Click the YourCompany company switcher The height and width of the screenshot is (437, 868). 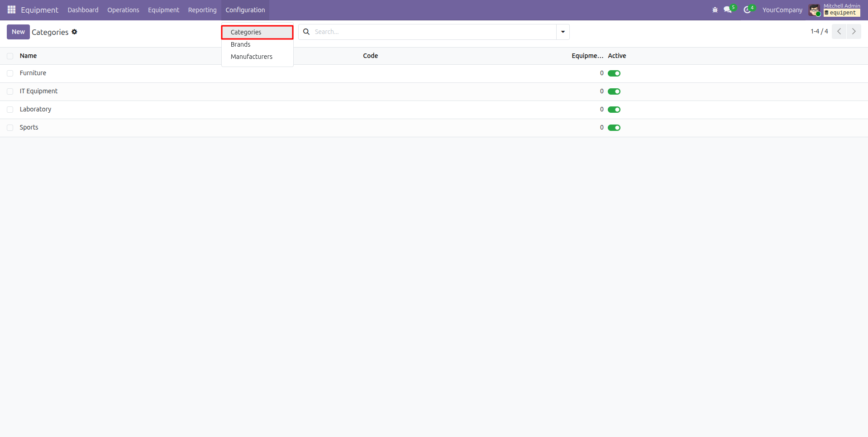point(782,10)
